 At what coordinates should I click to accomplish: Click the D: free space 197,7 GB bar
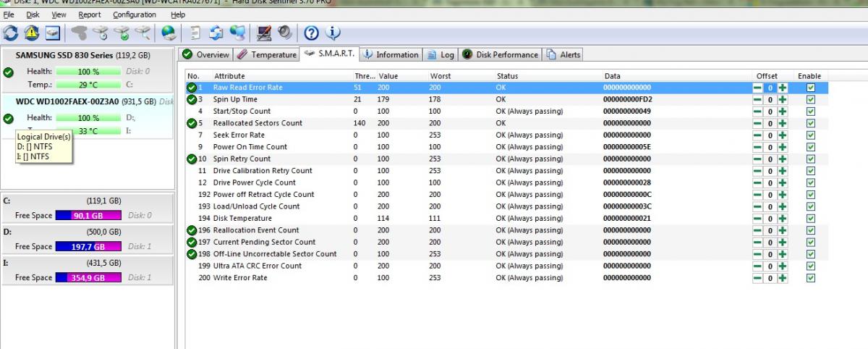click(x=88, y=246)
